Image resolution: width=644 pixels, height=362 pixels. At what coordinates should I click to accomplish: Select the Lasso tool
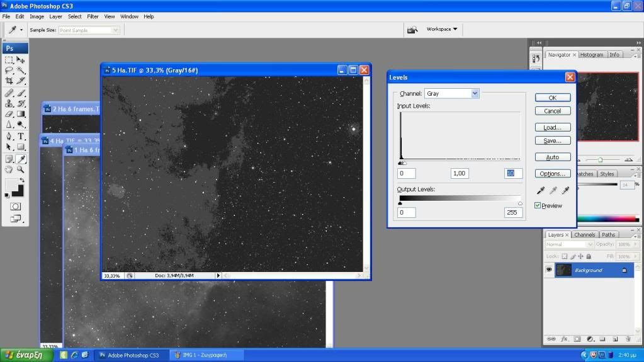click(9, 71)
